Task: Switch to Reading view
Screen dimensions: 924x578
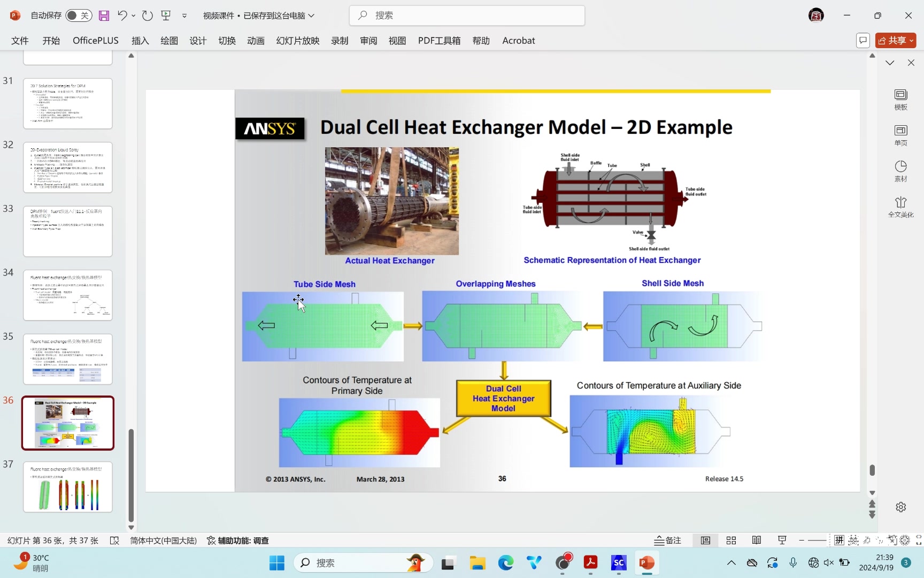Action: pos(757,541)
